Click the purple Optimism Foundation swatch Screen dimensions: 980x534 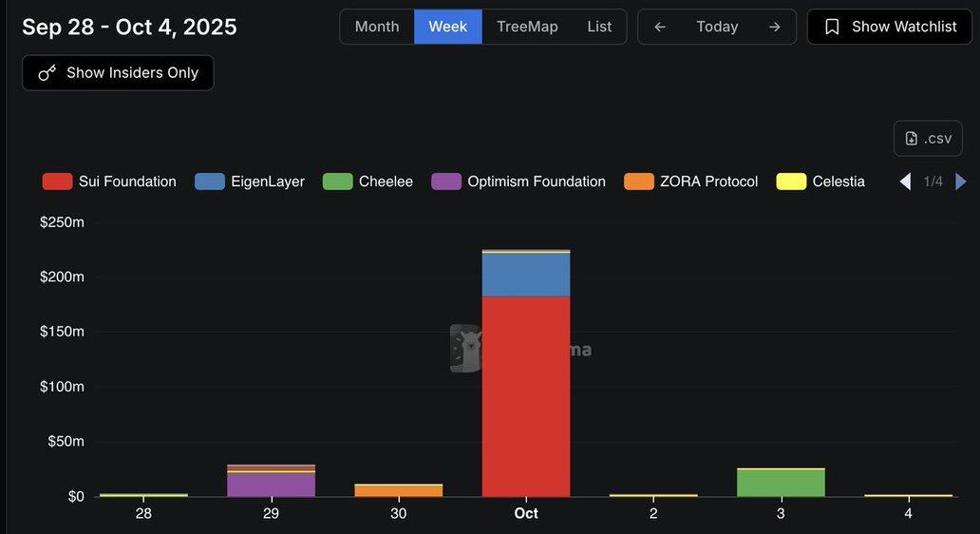point(446,181)
